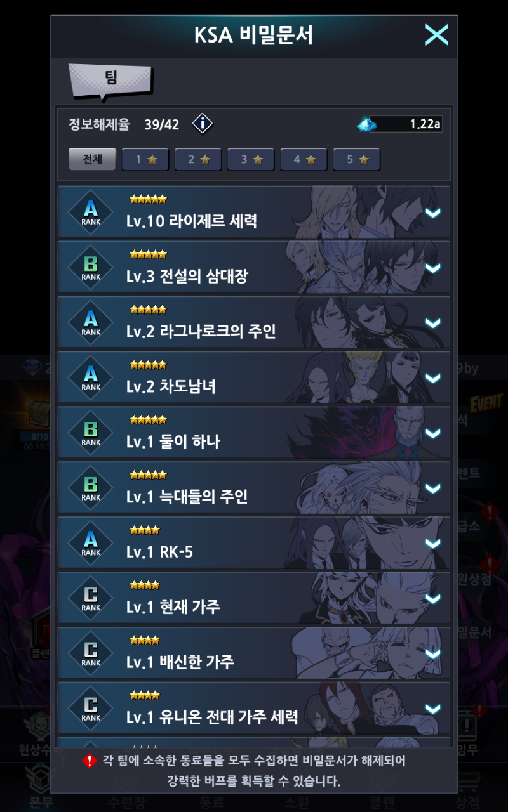
Task: Filter teams by 5 star
Action: click(356, 159)
